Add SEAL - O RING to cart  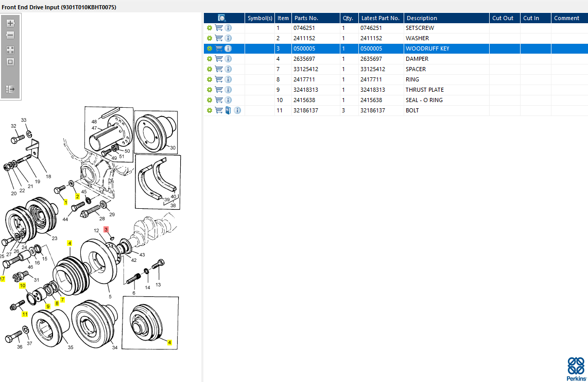pyautogui.click(x=219, y=100)
